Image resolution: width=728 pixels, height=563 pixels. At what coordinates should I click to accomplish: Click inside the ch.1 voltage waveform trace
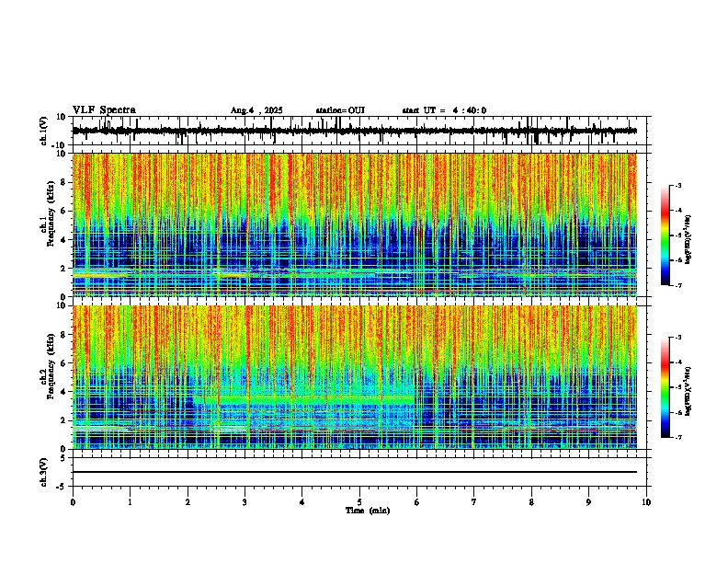point(354,131)
